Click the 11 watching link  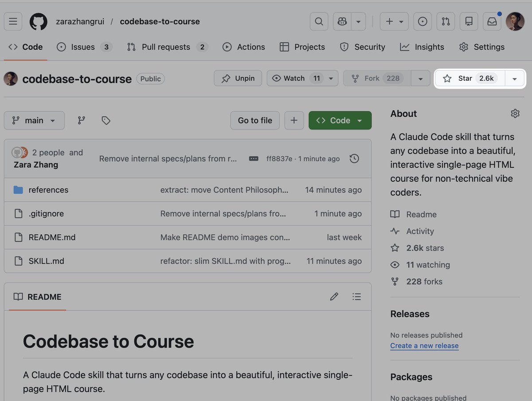pos(420,265)
